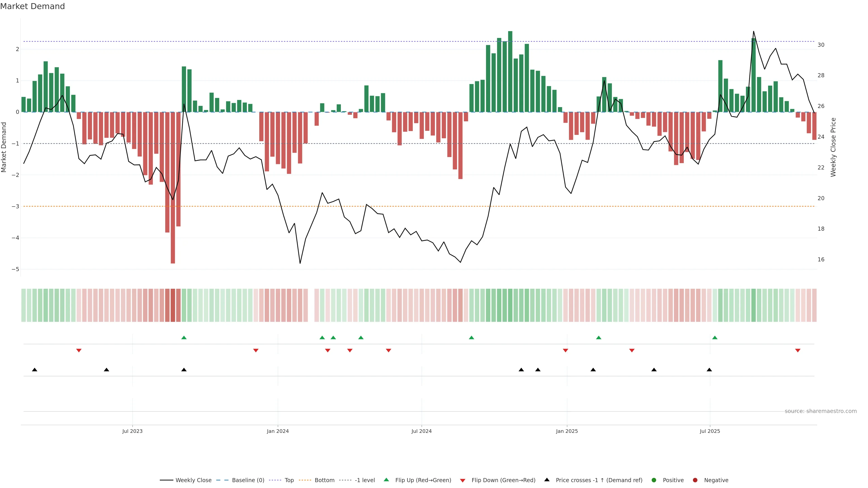Image resolution: width=868 pixels, height=488 pixels.
Task: Click the Flip Up green triangle legend icon
Action: 387,480
